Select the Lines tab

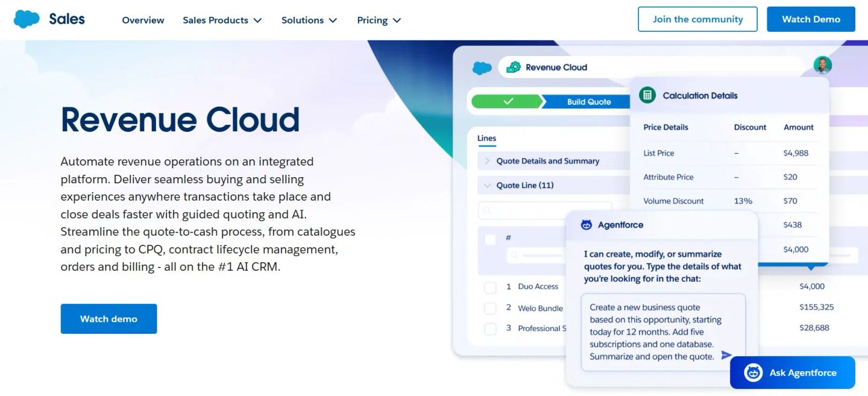[486, 139]
